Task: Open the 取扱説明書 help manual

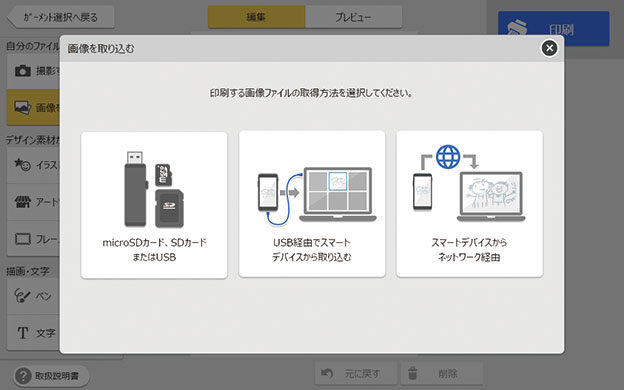Action: point(51,376)
